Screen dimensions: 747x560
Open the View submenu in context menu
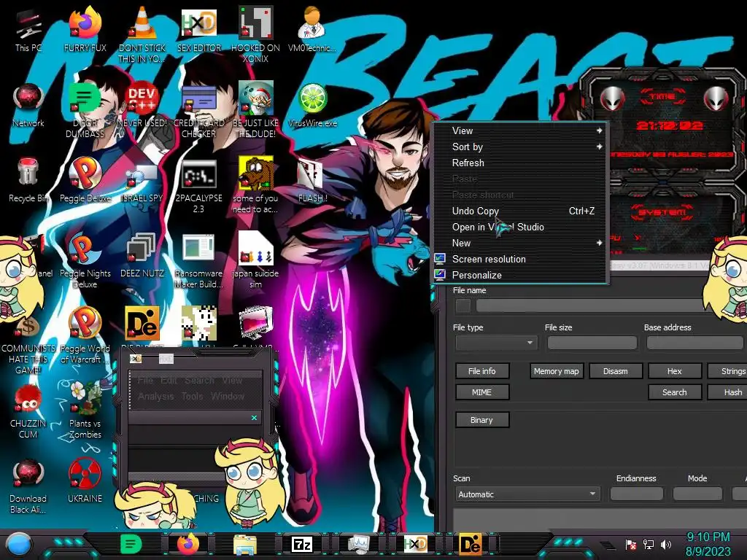tap(521, 131)
